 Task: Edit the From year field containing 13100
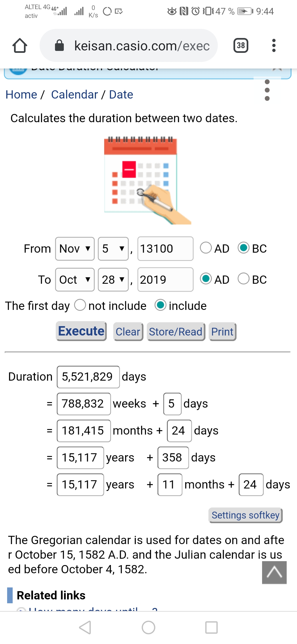point(165,249)
